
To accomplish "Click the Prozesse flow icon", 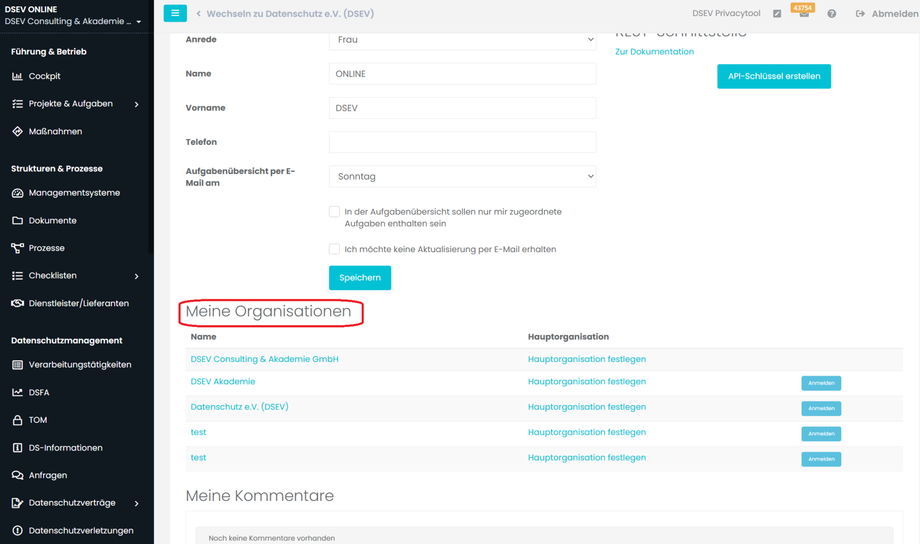I will pos(17,248).
